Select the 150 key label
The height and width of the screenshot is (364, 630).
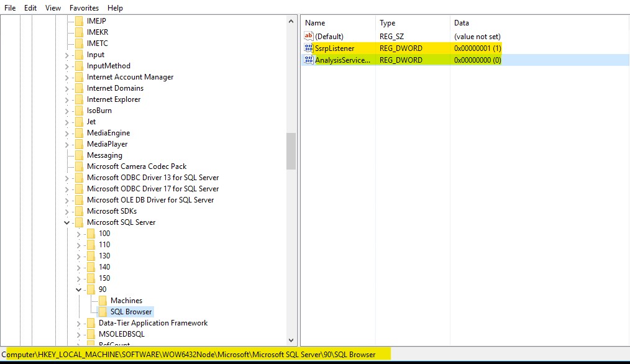(x=104, y=278)
